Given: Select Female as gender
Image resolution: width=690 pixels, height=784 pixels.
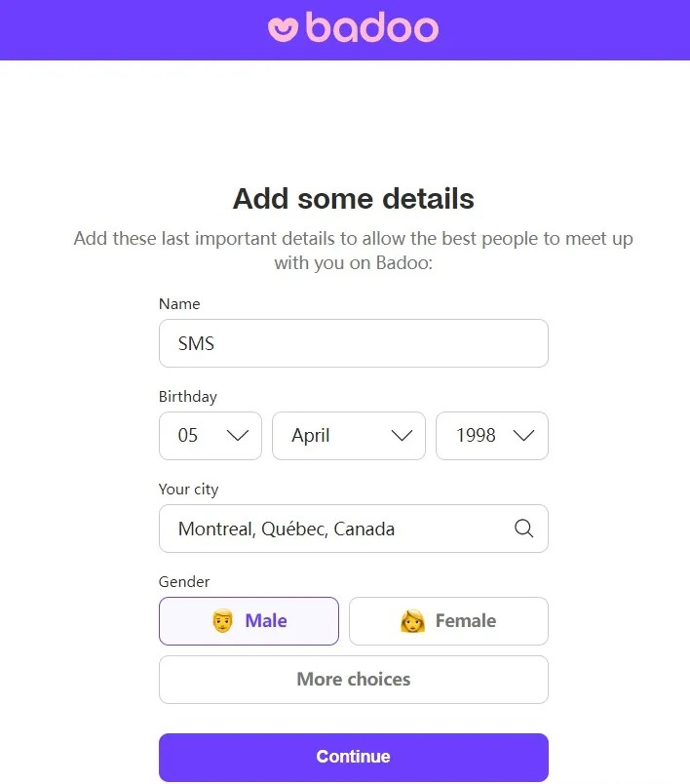Looking at the screenshot, I should coord(448,621).
